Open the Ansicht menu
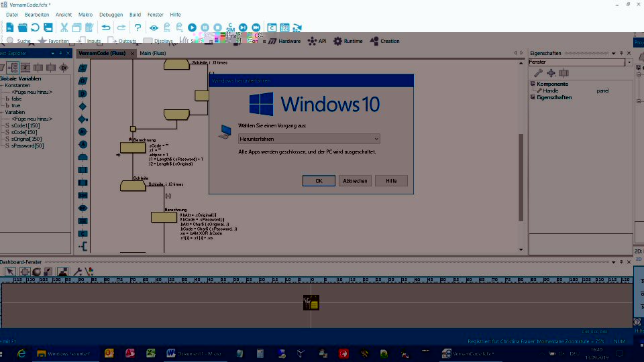This screenshot has height=362, width=644. coord(64,14)
